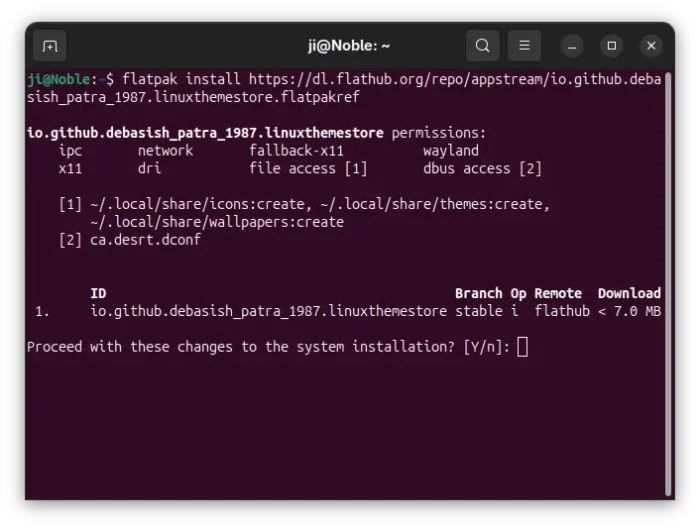
Task: Click the ~/.local/share/wallpapers:create path
Action: click(x=217, y=222)
